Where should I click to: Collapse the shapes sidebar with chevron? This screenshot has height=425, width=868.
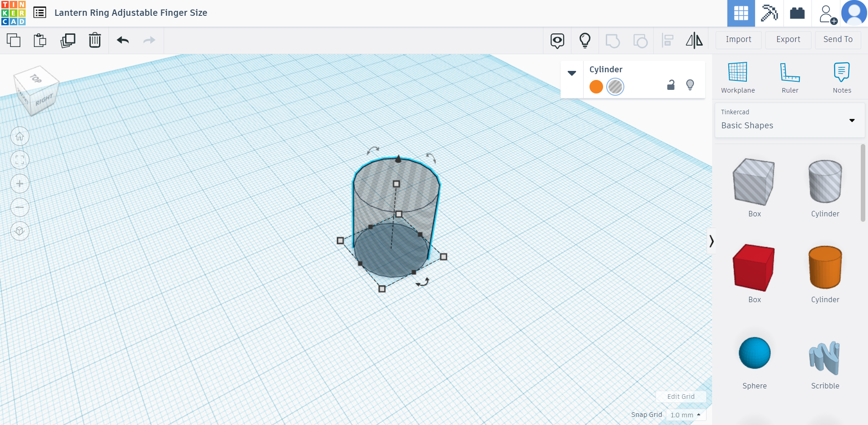pyautogui.click(x=712, y=241)
